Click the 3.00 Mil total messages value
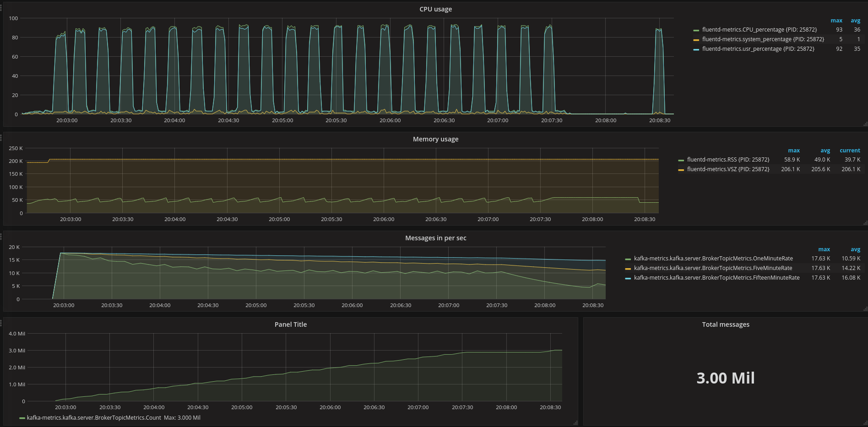The height and width of the screenshot is (427, 868). pos(726,378)
